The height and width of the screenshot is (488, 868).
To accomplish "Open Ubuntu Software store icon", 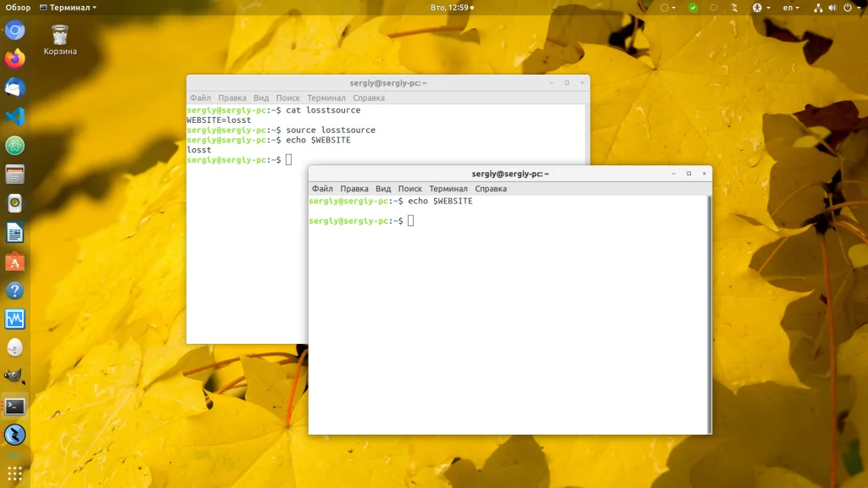I will (15, 262).
